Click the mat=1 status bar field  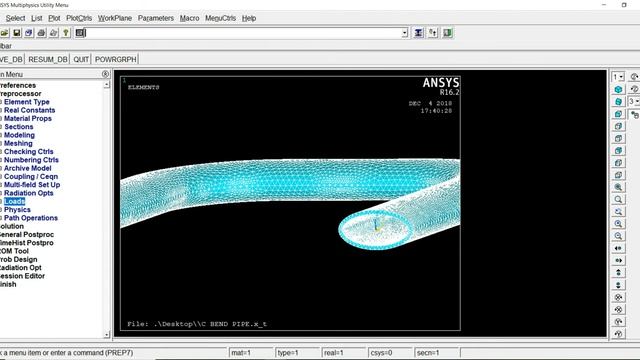pyautogui.click(x=251, y=353)
